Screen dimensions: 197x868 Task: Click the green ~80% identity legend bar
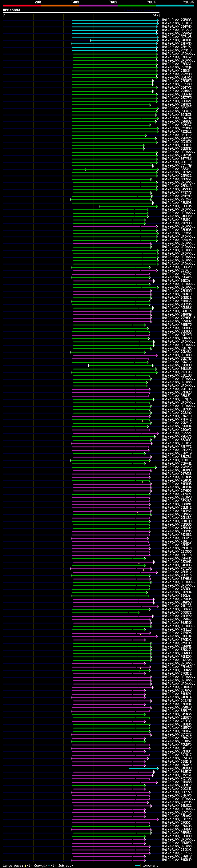pos(136,6)
